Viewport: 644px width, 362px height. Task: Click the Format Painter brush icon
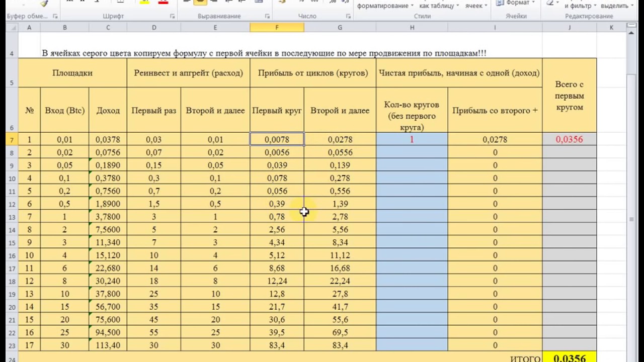click(44, 3)
